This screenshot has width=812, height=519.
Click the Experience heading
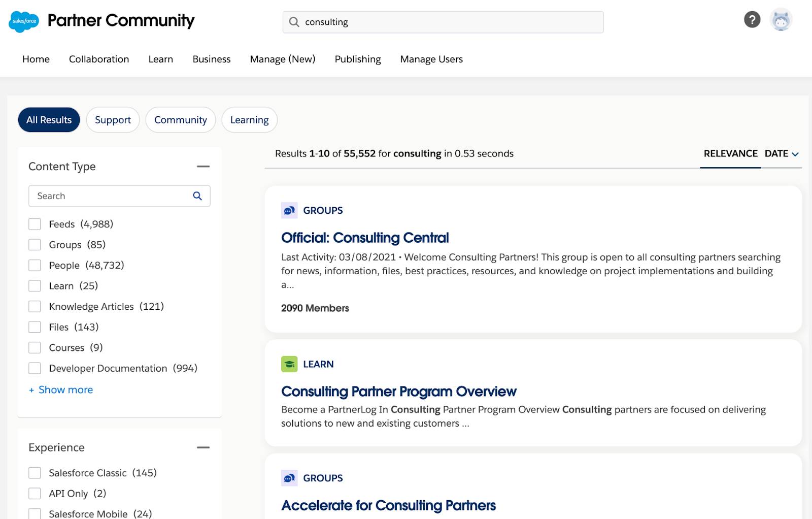pos(56,447)
